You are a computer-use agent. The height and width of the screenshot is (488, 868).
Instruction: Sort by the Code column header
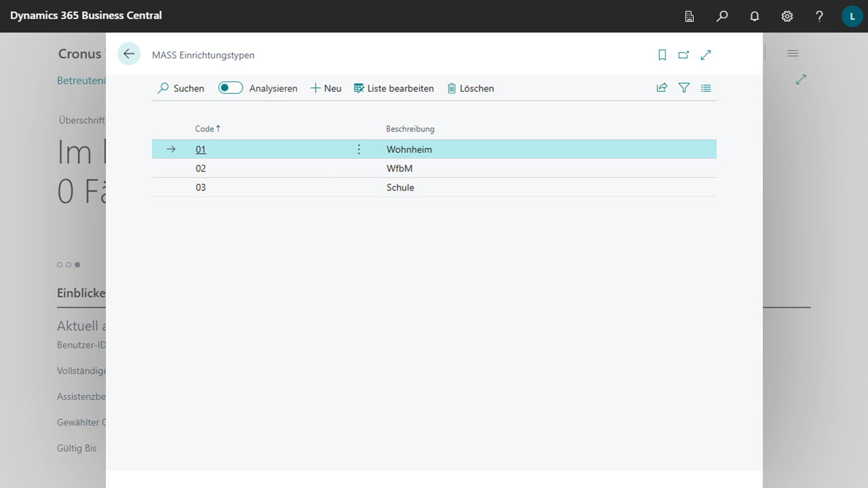[x=208, y=129]
